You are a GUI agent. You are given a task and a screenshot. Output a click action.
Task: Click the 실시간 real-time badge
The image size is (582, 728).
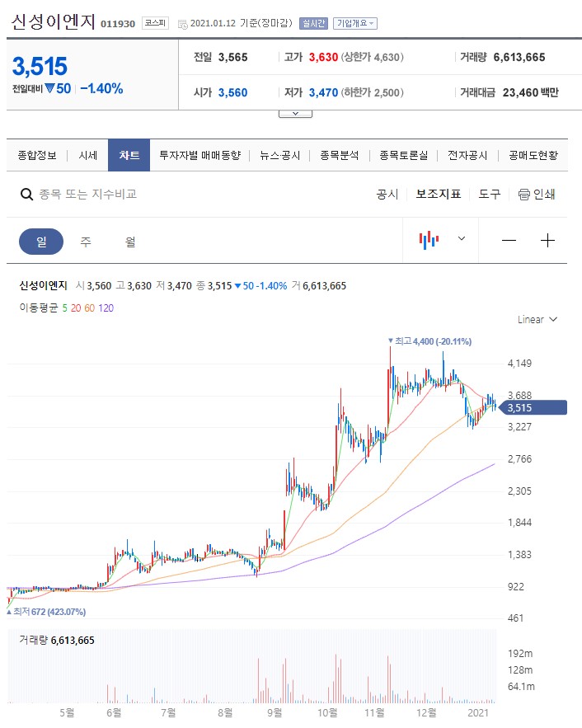(313, 23)
